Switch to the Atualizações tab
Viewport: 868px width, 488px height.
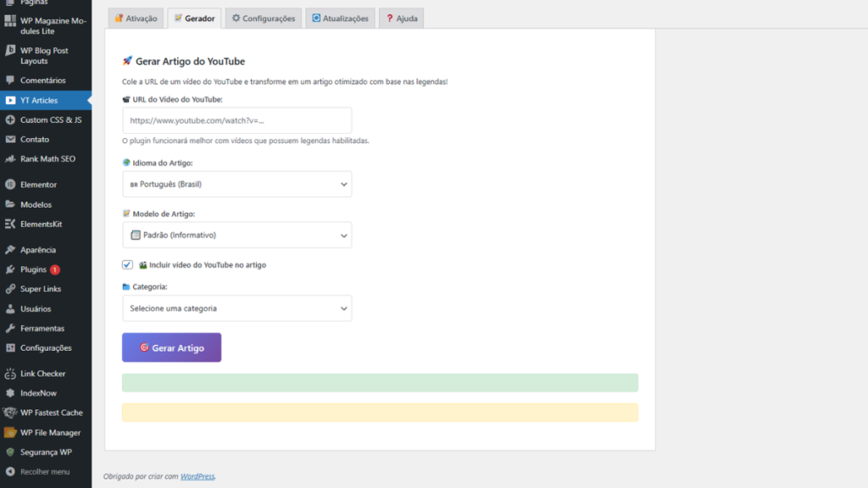click(340, 19)
